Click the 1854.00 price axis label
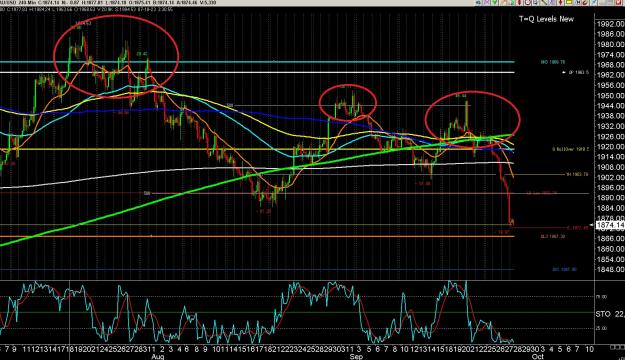 610,259
